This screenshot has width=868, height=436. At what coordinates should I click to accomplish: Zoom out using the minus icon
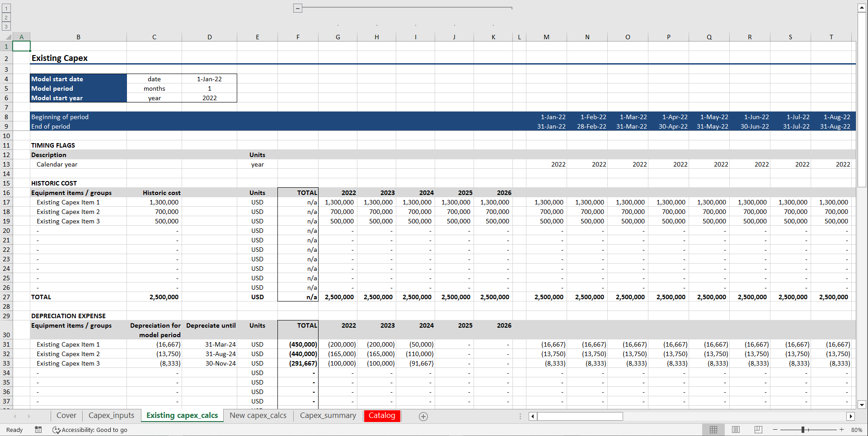[774, 430]
